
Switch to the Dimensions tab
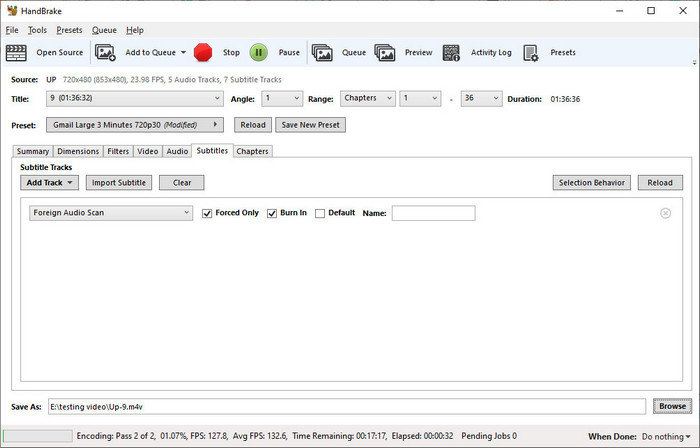pos(78,151)
